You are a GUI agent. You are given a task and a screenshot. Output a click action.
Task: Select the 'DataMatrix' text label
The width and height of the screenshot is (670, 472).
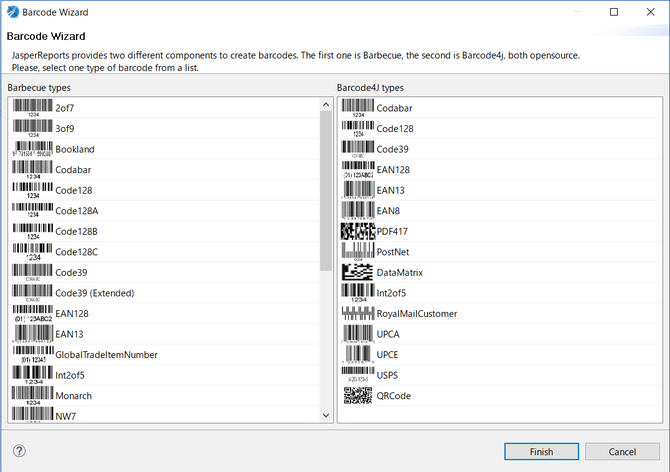[x=400, y=273]
